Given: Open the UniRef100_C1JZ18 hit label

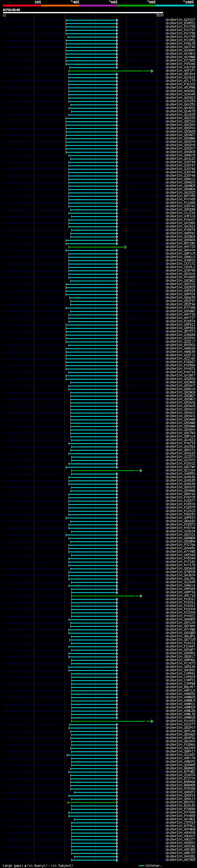Looking at the screenshot, I should click(180, 213).
